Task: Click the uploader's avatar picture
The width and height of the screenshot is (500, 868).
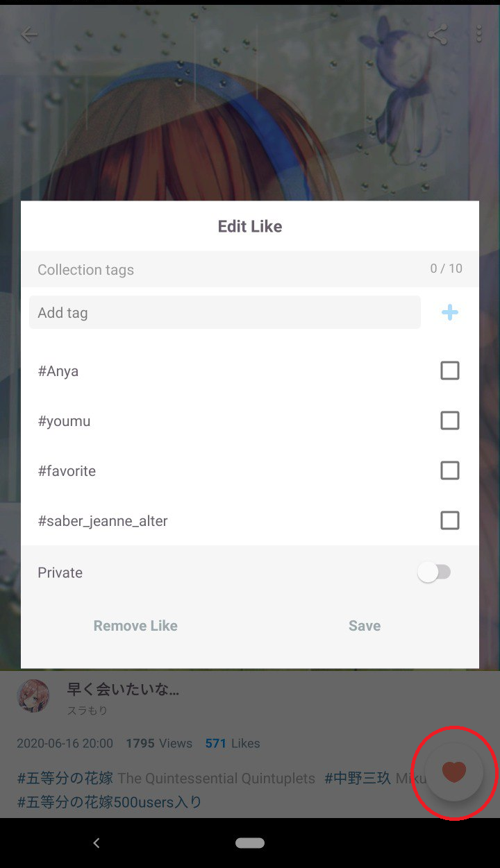Action: 33,695
